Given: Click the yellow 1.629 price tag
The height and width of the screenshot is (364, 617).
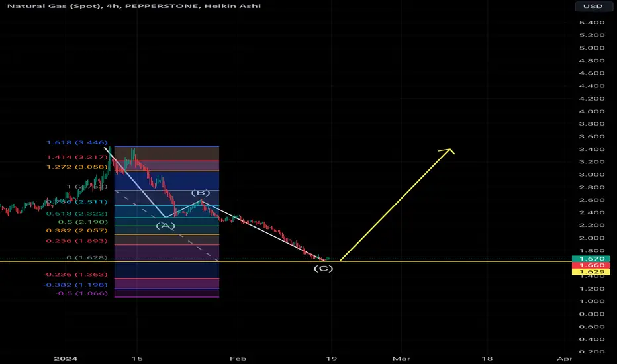Looking at the screenshot, I should pyautogui.click(x=591, y=271).
